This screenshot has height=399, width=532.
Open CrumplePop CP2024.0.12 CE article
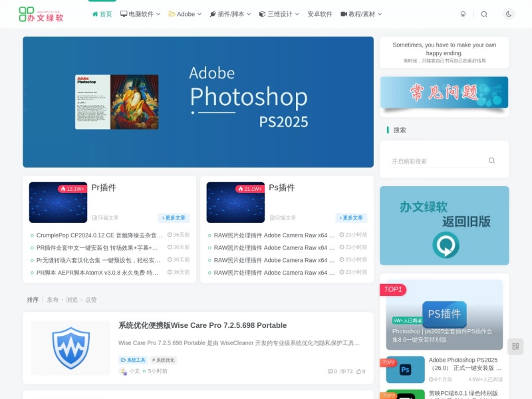99,235
